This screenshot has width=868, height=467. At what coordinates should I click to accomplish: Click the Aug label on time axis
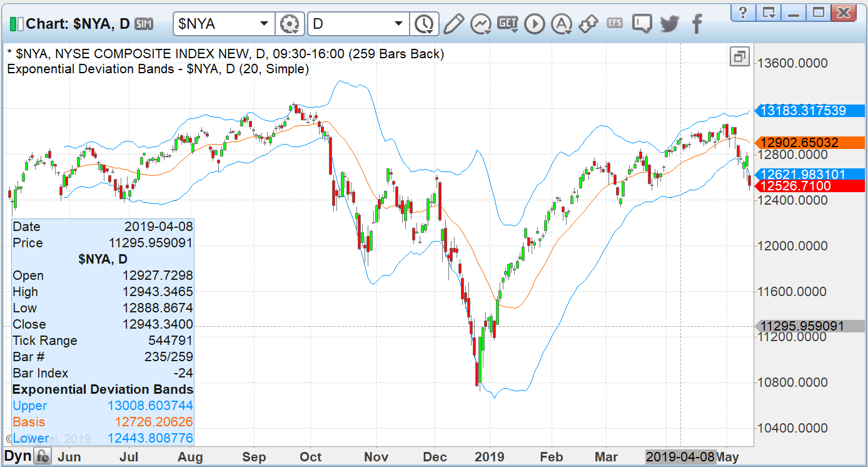coord(190,457)
